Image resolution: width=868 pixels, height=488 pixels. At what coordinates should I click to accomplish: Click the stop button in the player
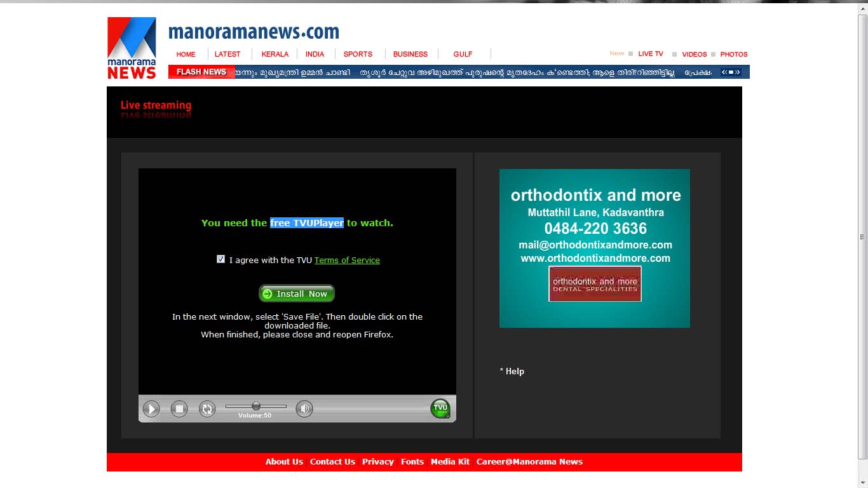[179, 409]
